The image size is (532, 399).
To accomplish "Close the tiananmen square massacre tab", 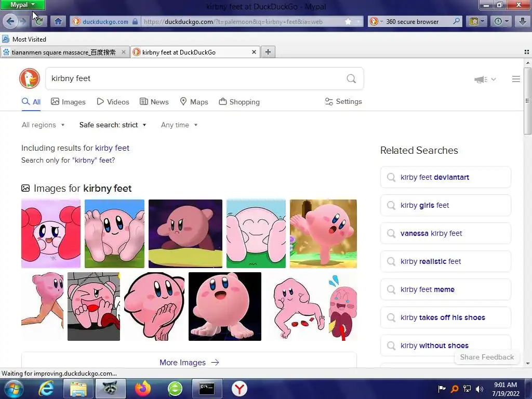I will [x=124, y=52].
